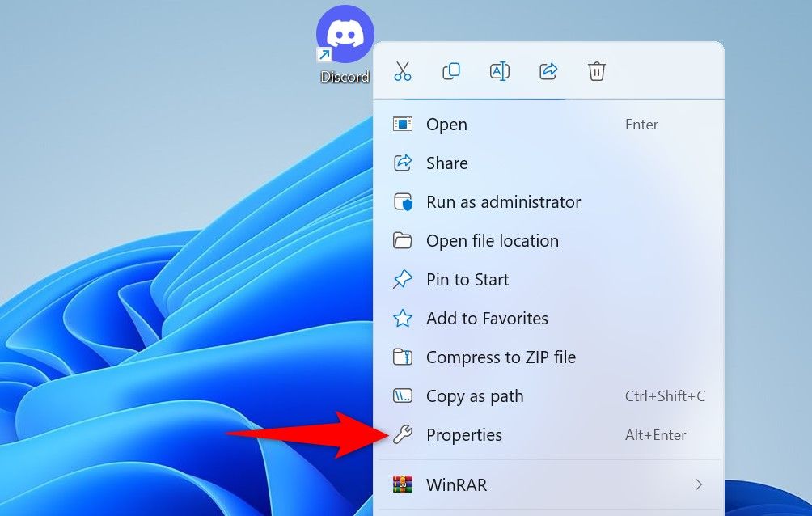The width and height of the screenshot is (812, 516).
Task: Click the wrench icon next to Properties
Action: [405, 434]
